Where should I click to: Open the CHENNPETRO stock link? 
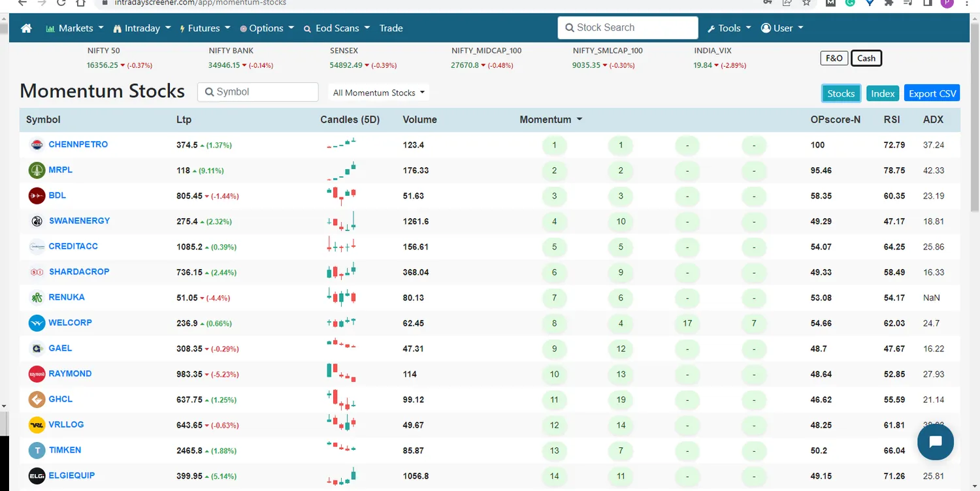point(78,144)
